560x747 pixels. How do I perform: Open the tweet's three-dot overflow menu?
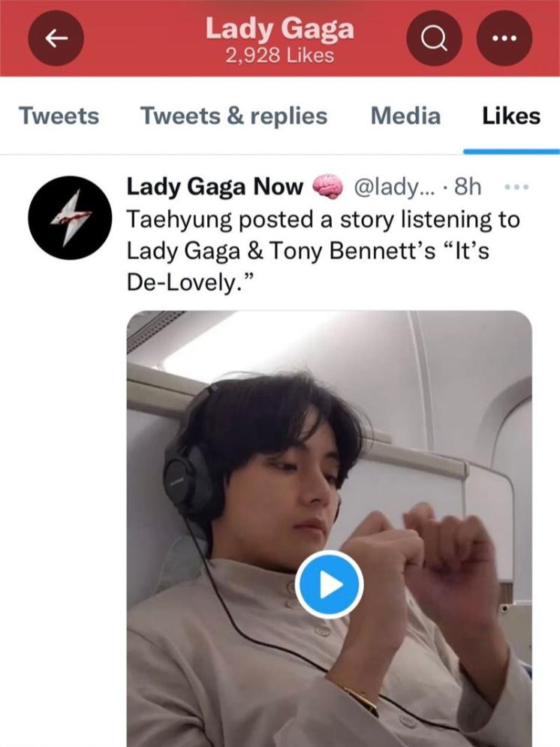[x=516, y=187]
